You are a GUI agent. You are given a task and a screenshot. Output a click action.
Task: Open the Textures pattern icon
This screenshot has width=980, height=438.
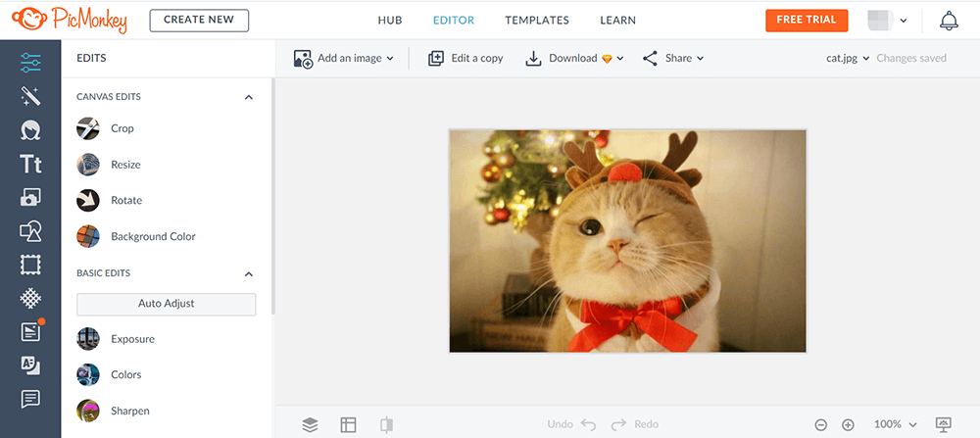[x=30, y=298]
